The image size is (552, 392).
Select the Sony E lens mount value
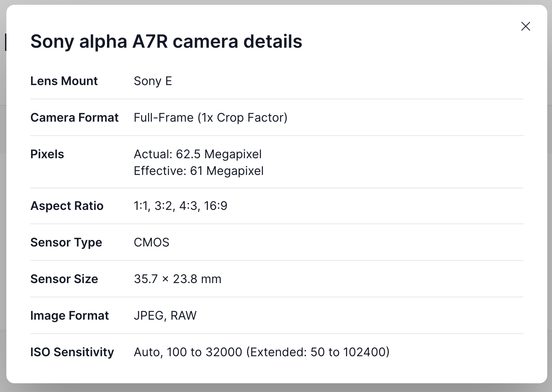pos(153,81)
